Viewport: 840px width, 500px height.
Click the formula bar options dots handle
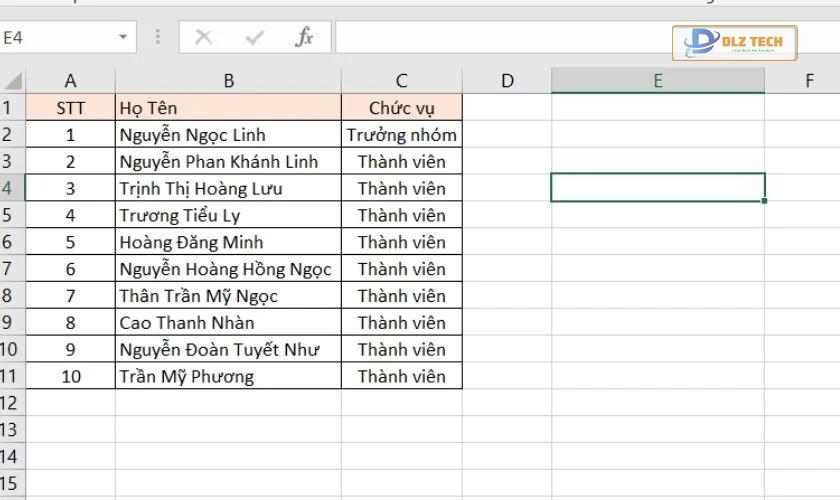pyautogui.click(x=158, y=36)
